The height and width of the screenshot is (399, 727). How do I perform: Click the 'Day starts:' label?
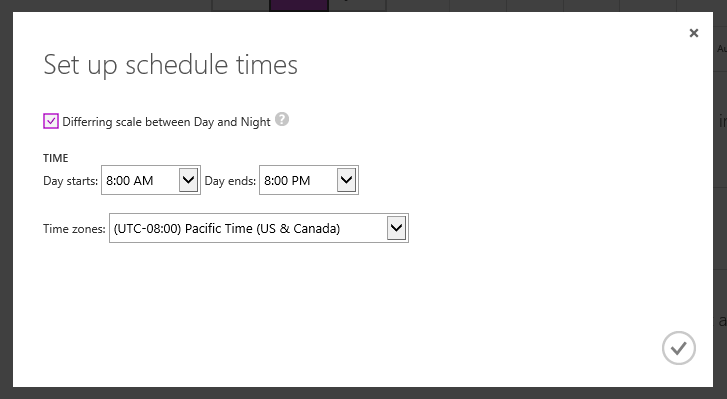pyautogui.click(x=70, y=181)
